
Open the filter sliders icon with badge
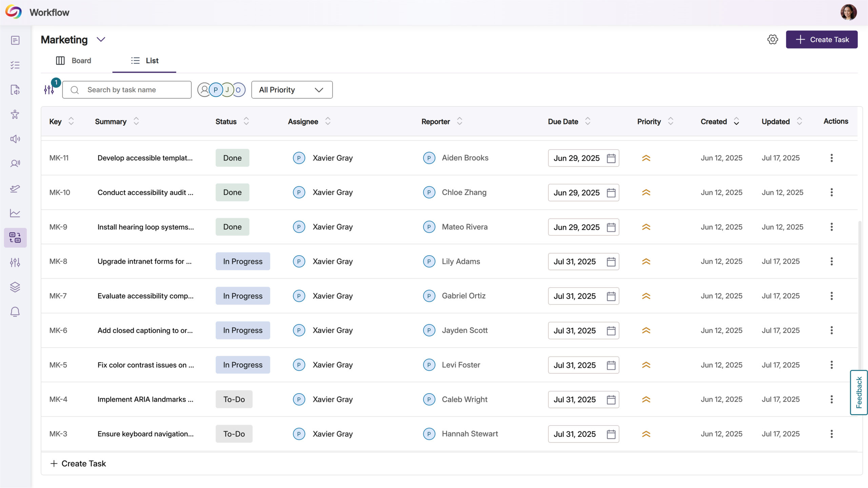[x=49, y=89]
